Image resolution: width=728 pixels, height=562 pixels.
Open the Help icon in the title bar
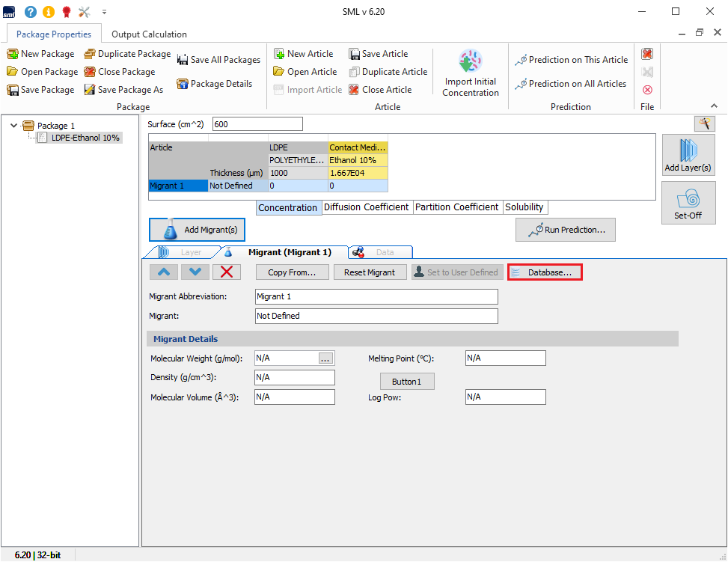tap(30, 11)
